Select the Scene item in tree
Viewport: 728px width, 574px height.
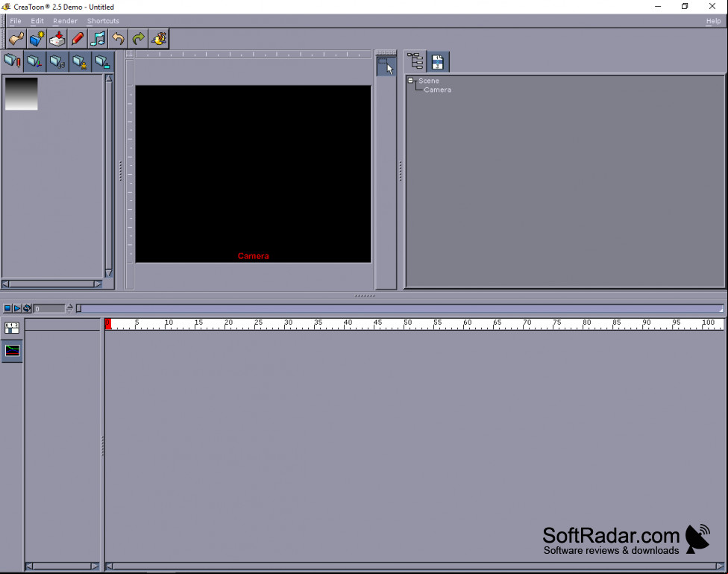pos(429,81)
